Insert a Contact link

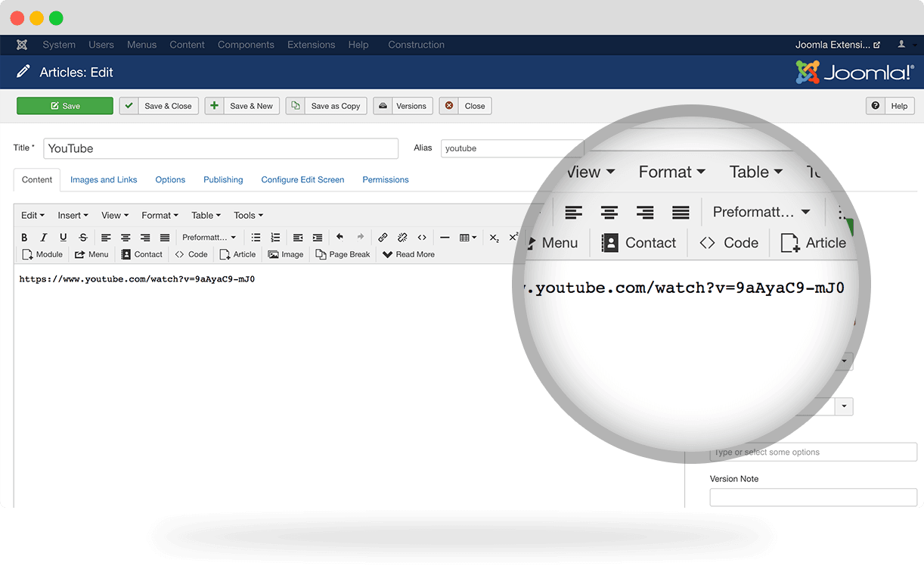142,254
